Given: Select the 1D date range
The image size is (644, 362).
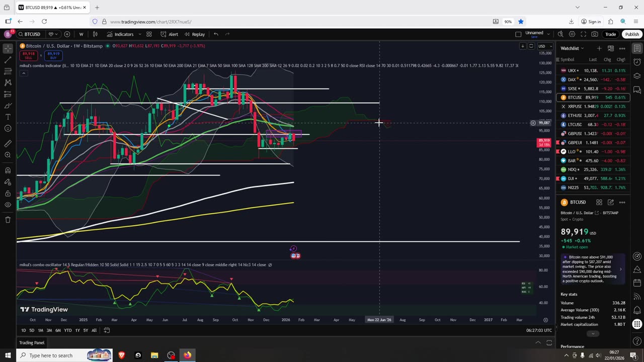Looking at the screenshot, I should [x=23, y=330].
